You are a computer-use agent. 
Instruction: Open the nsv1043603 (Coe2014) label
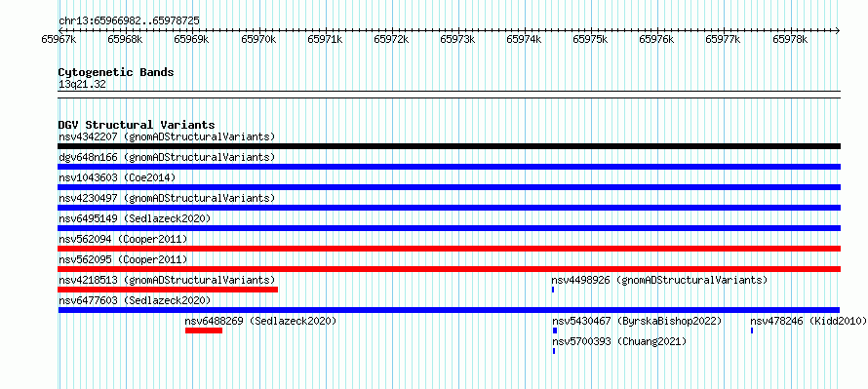pos(117,177)
